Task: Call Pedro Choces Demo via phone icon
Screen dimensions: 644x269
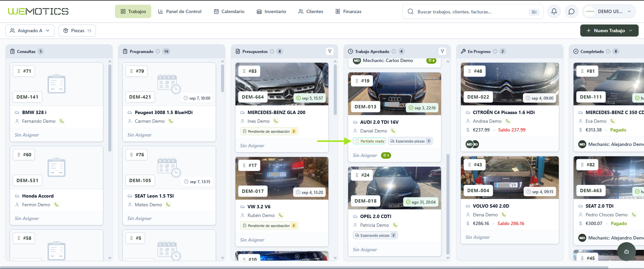Action: (x=634, y=215)
